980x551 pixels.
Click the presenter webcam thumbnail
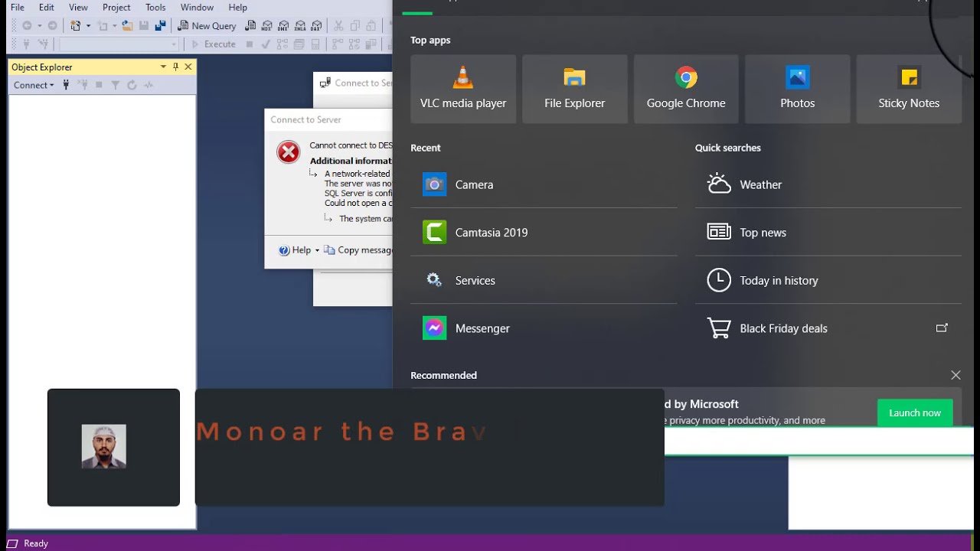(104, 446)
